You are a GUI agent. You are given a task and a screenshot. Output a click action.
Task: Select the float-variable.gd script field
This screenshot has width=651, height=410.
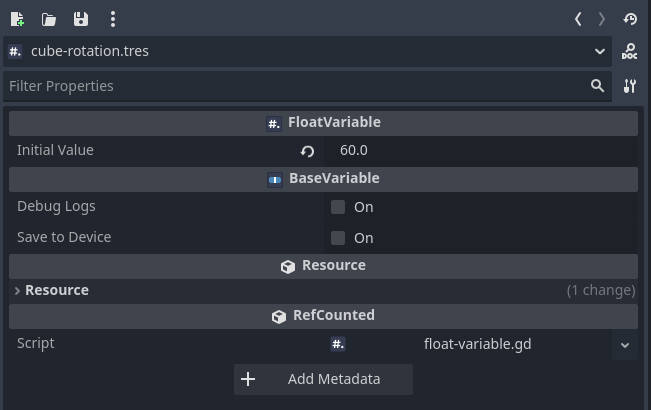coord(470,344)
